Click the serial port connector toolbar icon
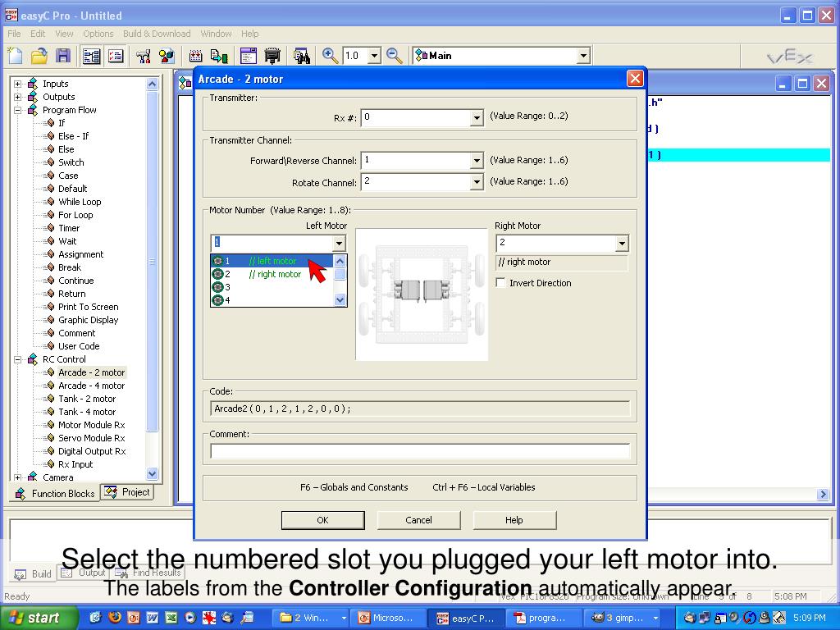 tap(272, 56)
